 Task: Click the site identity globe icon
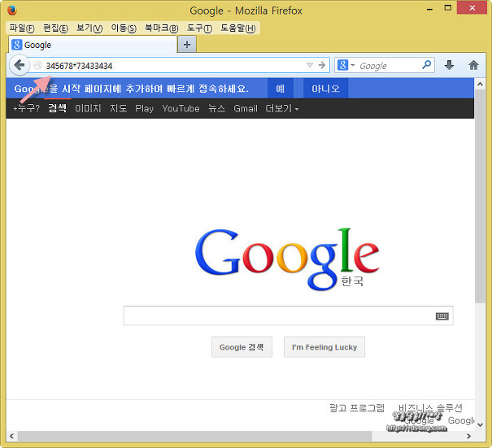[38, 65]
